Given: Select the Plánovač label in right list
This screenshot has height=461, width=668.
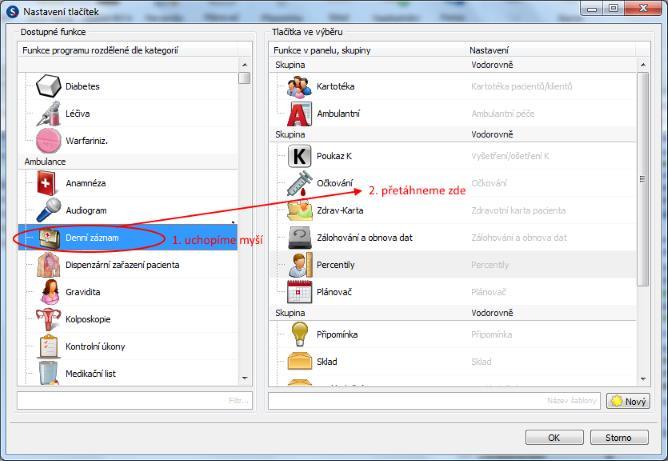Looking at the screenshot, I should (334, 292).
